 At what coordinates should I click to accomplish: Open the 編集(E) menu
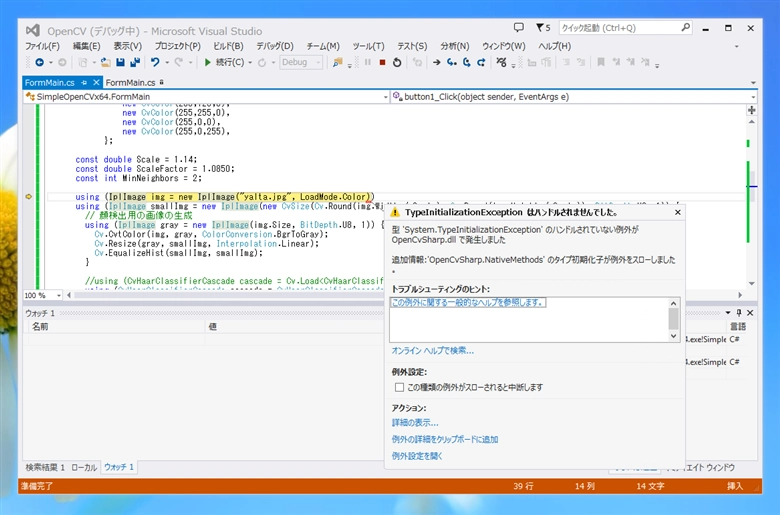[87, 46]
